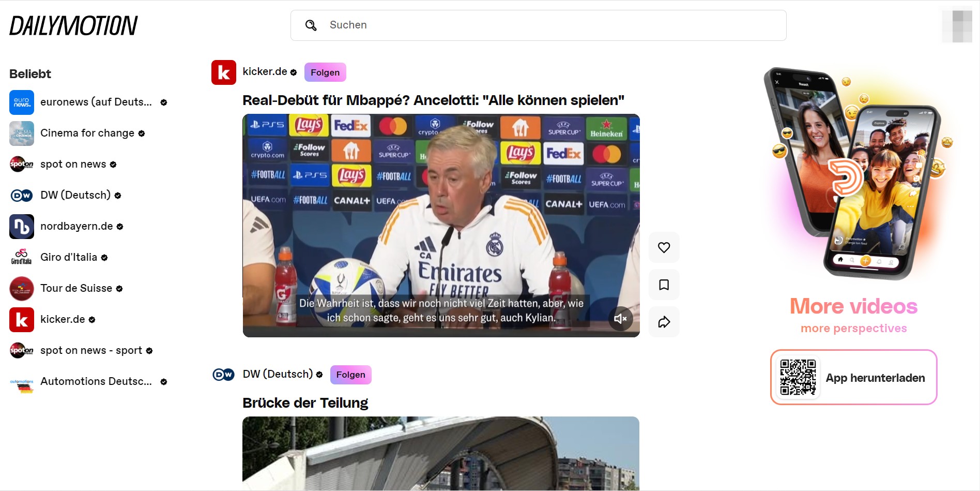Viewport: 980px width, 491px height.
Task: Click the first spot on news logo in sidebar
Action: pos(22,165)
